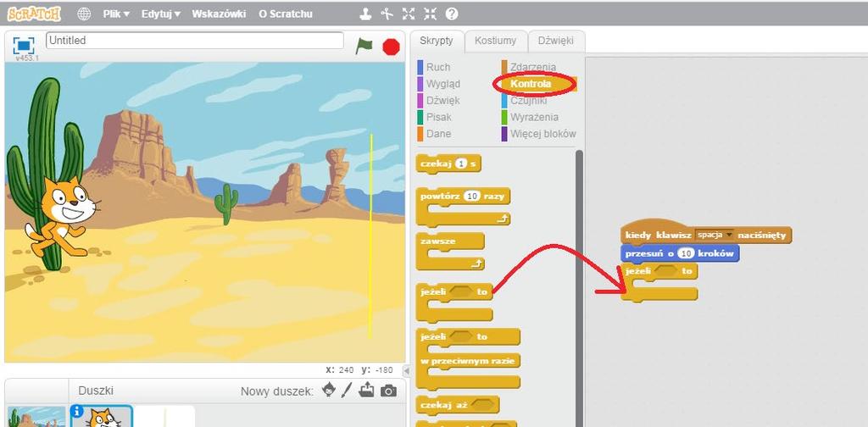Select the Shrink sprite tool
The height and width of the screenshot is (427, 868).
[430, 14]
